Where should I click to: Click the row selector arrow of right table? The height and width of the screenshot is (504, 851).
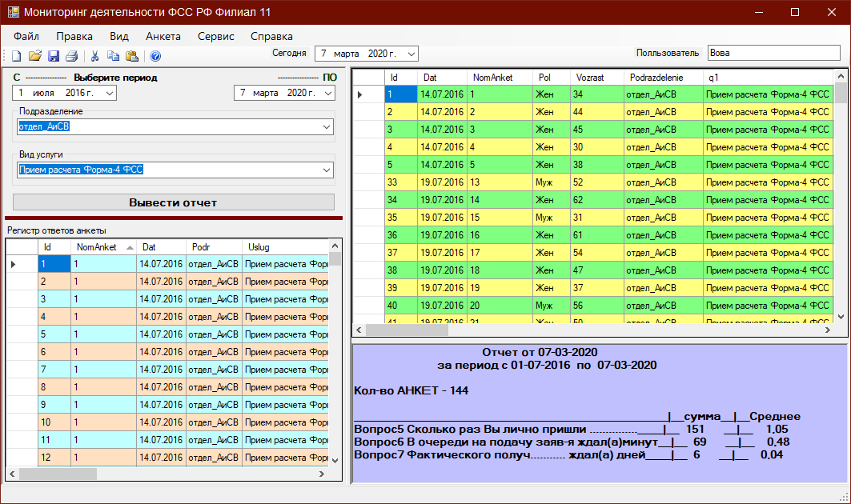(368, 94)
